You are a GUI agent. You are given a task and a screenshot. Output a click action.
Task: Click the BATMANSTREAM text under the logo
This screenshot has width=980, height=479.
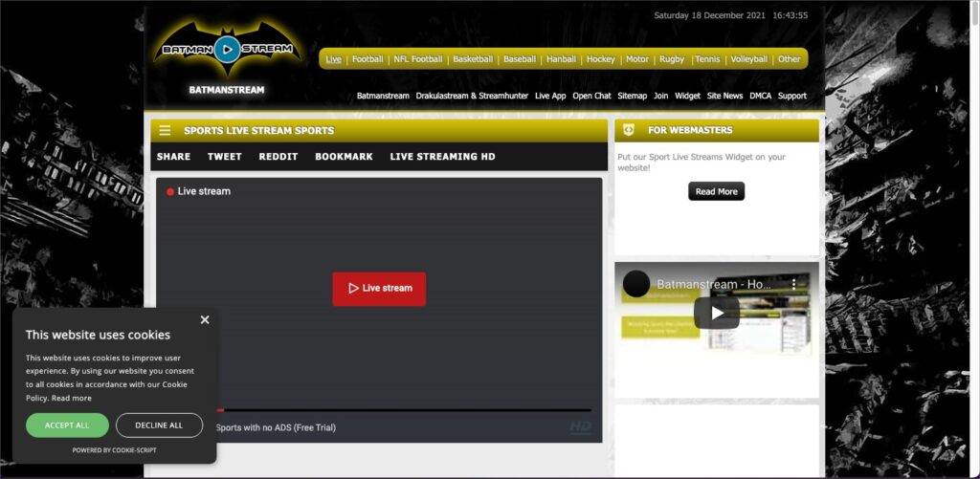point(227,90)
